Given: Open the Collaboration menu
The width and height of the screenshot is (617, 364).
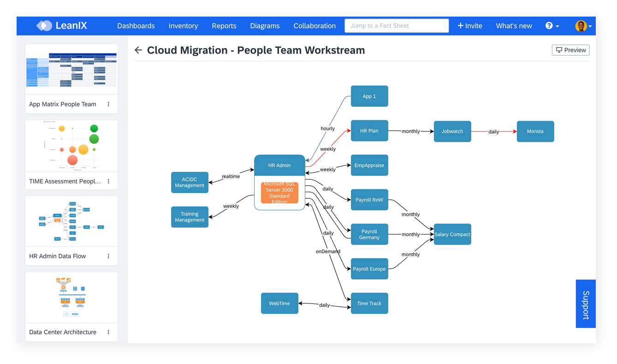Looking at the screenshot, I should pyautogui.click(x=314, y=26).
